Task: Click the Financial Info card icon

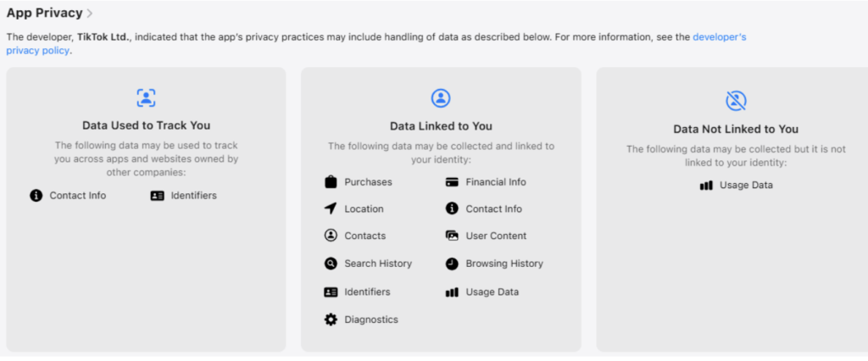Action: pyautogui.click(x=452, y=182)
